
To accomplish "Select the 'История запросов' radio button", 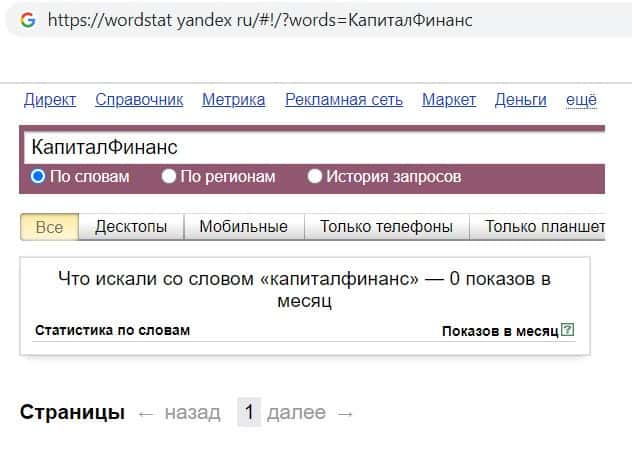I will pos(315,177).
